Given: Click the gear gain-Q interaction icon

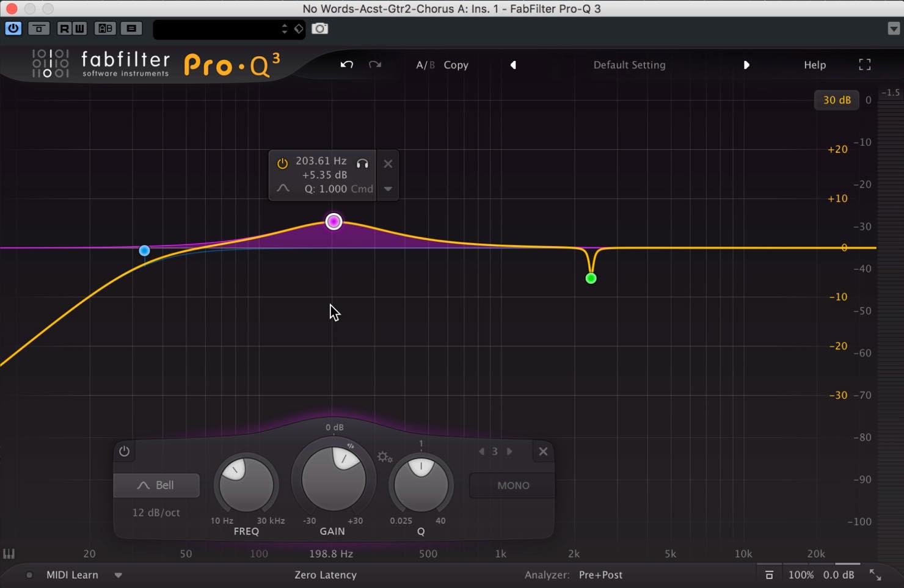Looking at the screenshot, I should [384, 457].
